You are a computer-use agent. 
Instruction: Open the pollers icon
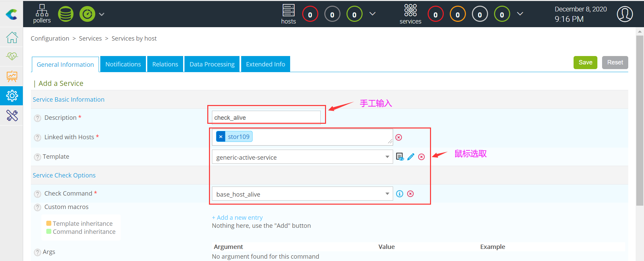[x=42, y=14]
